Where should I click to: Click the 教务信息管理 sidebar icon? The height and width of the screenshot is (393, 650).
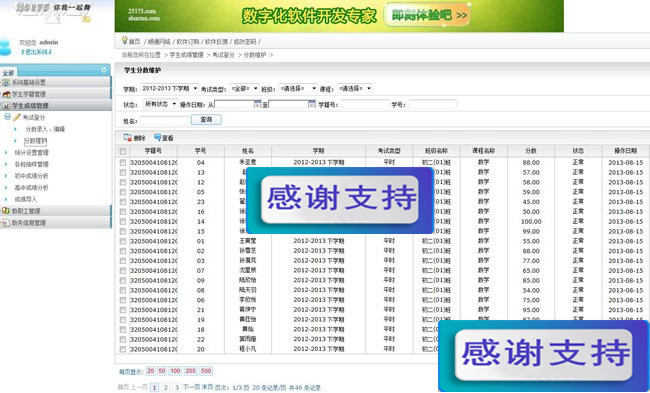pos(6,223)
